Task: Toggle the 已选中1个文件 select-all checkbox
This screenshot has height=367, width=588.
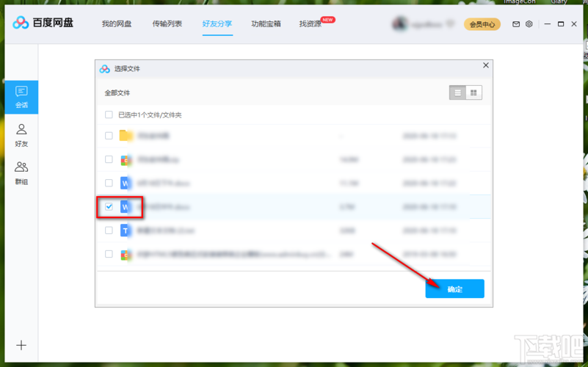Action: click(x=109, y=115)
